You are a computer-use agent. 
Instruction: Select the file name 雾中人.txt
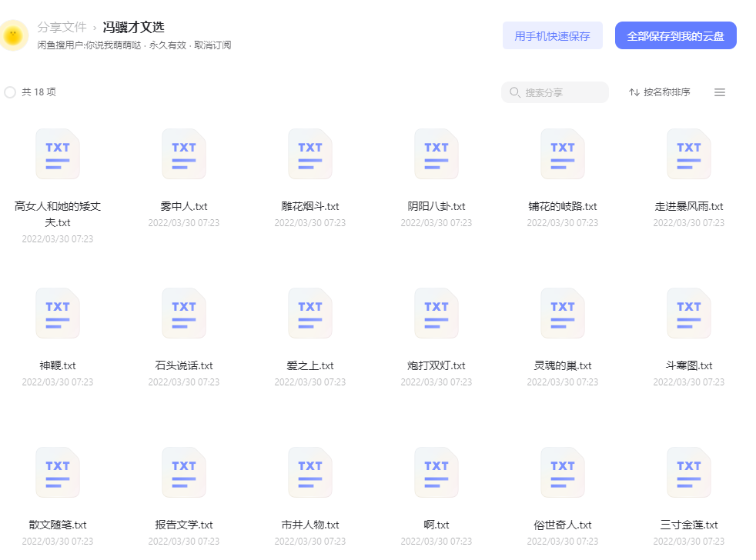pos(184,207)
